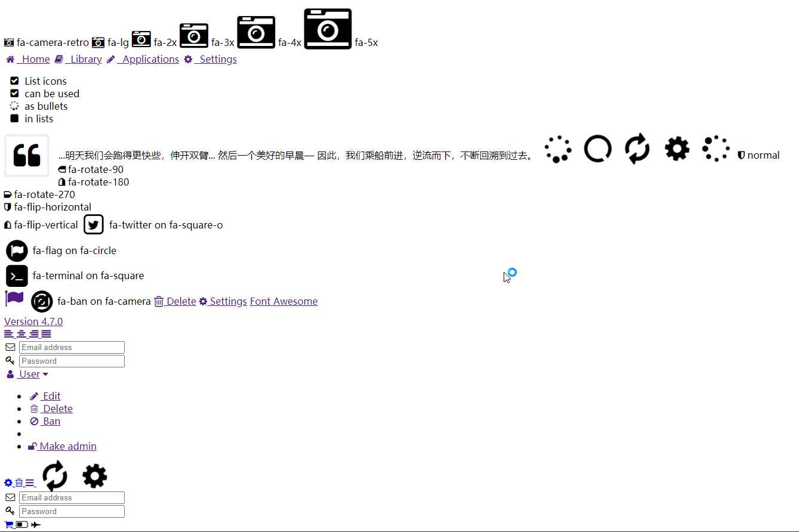799x532 pixels.
Task: Click the quote-left icon beside the blockquote
Action: [x=27, y=155]
